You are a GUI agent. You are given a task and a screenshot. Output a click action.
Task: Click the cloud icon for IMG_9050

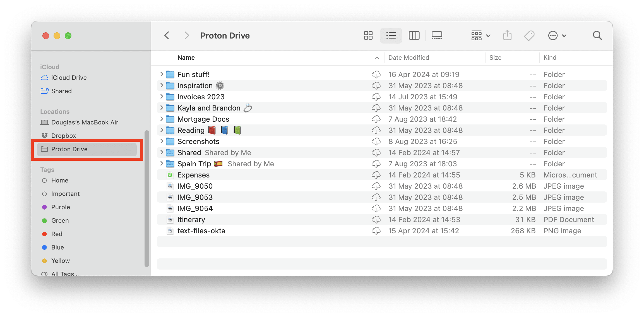376,186
